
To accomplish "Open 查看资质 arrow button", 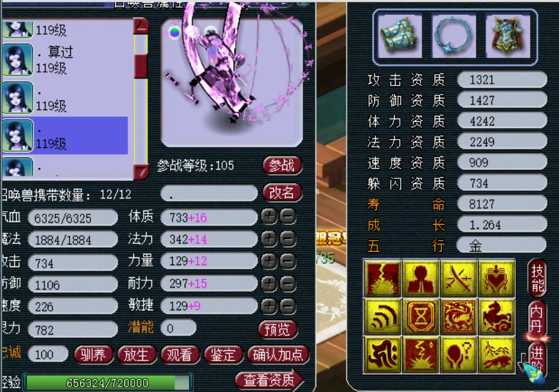I will pyautogui.click(x=269, y=380).
